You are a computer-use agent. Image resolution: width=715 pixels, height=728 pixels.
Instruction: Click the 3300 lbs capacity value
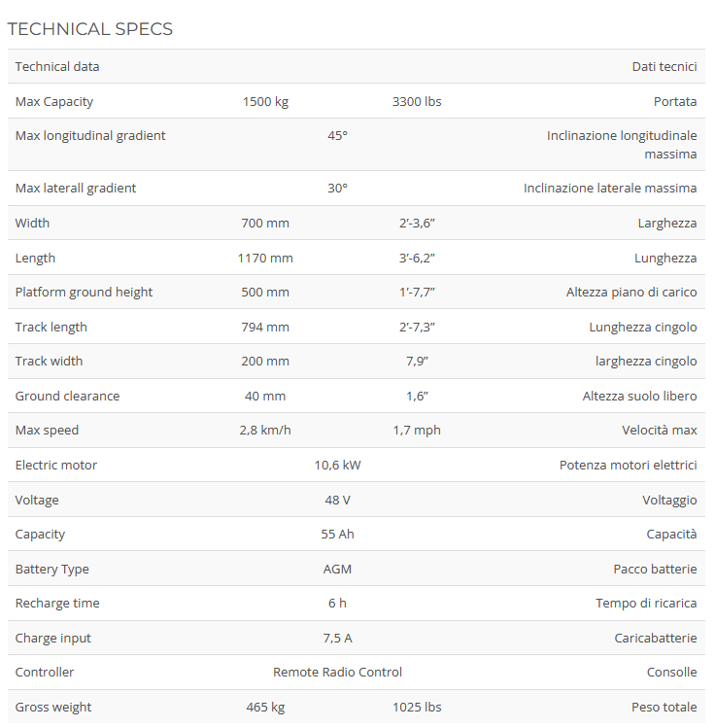(x=417, y=101)
